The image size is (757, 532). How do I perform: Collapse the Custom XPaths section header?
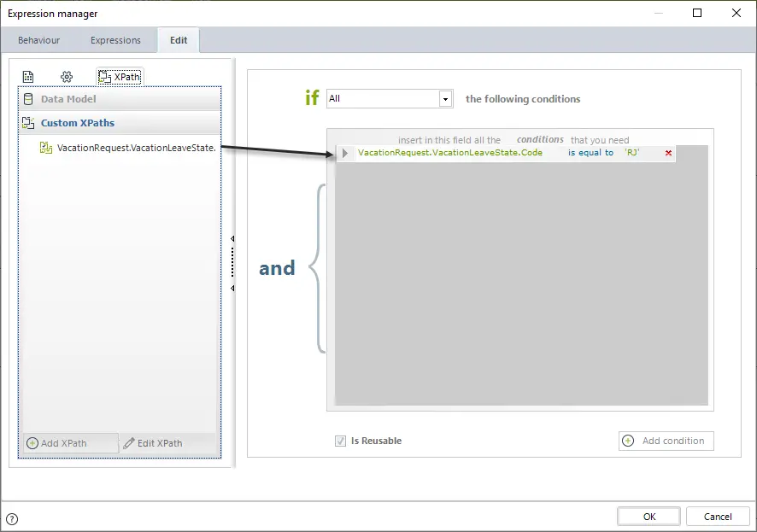(x=120, y=123)
